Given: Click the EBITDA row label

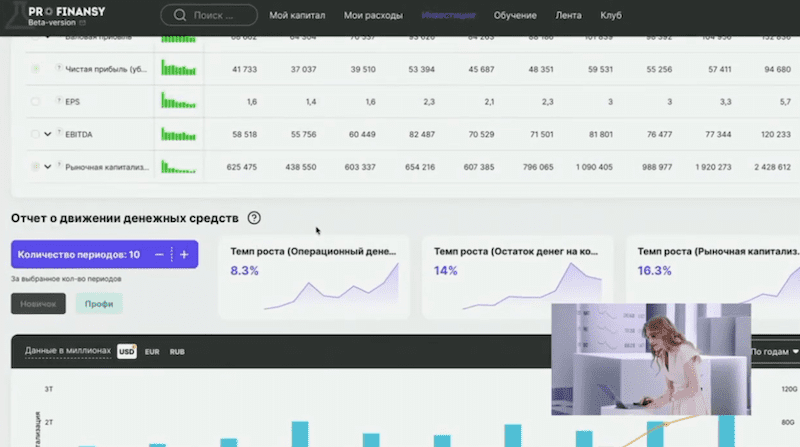Looking at the screenshot, I should point(79,135).
